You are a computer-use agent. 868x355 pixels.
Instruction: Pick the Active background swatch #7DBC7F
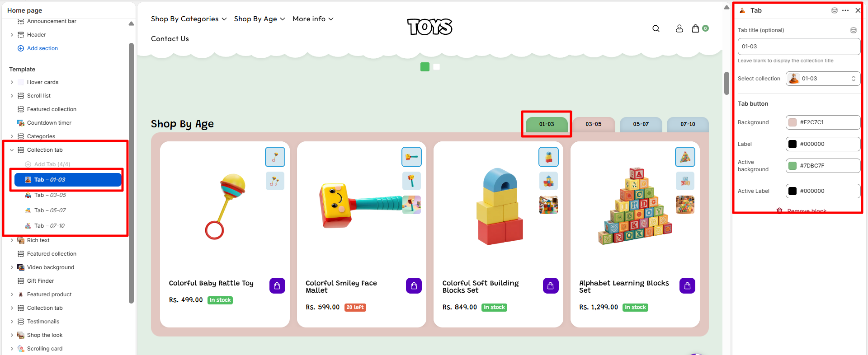(793, 166)
